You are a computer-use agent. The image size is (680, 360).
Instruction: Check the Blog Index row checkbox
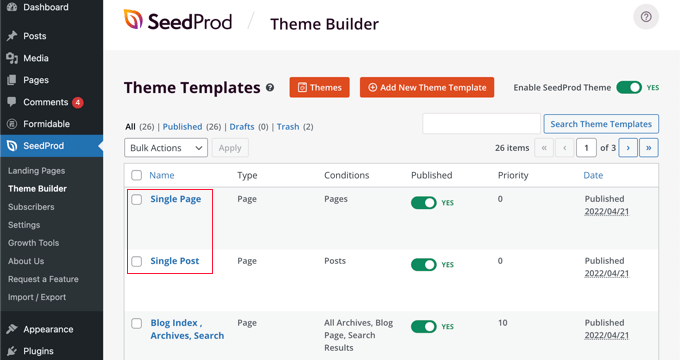click(x=137, y=324)
